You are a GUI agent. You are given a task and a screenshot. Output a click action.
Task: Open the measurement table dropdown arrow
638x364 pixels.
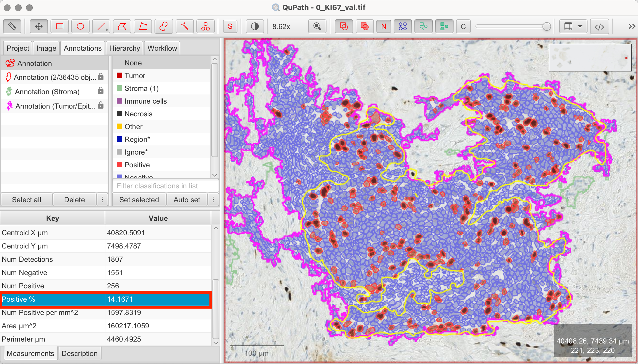point(580,27)
